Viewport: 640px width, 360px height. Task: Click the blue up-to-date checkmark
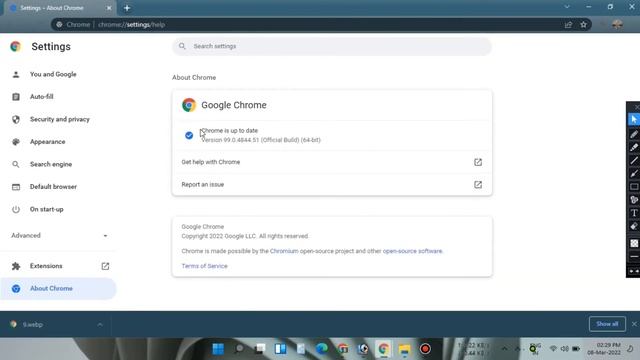189,135
